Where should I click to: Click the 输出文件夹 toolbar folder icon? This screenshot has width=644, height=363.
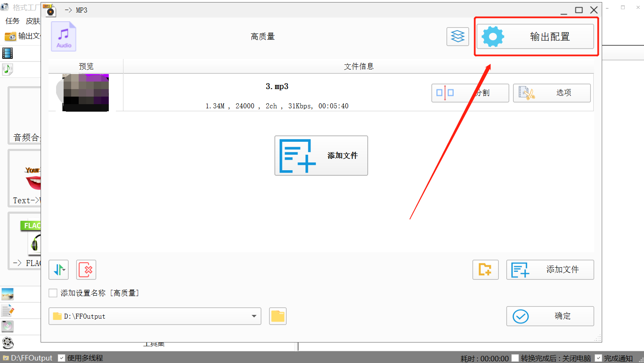(10, 36)
